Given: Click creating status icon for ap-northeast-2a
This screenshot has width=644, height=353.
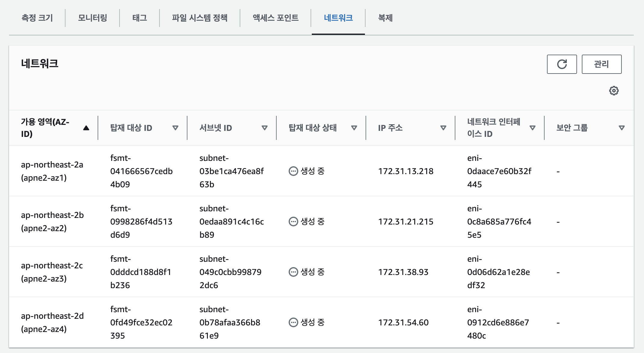Looking at the screenshot, I should click(293, 171).
